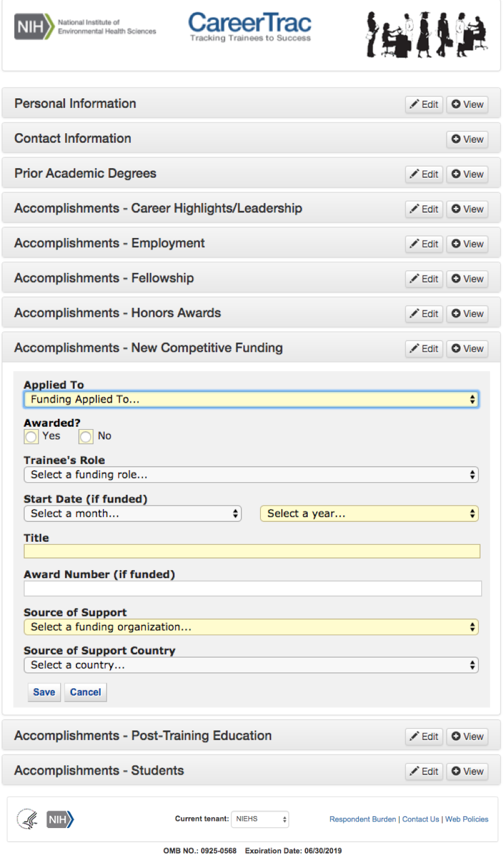Screen dimensions: 504x854
Task: Expand Accomplishments - Fellowship section header
Action: point(104,278)
